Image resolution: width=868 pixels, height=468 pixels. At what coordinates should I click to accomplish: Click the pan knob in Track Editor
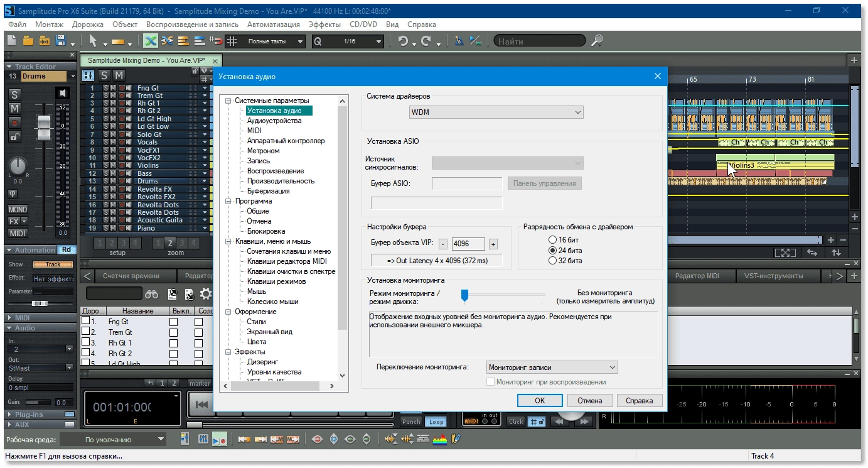coord(18,166)
